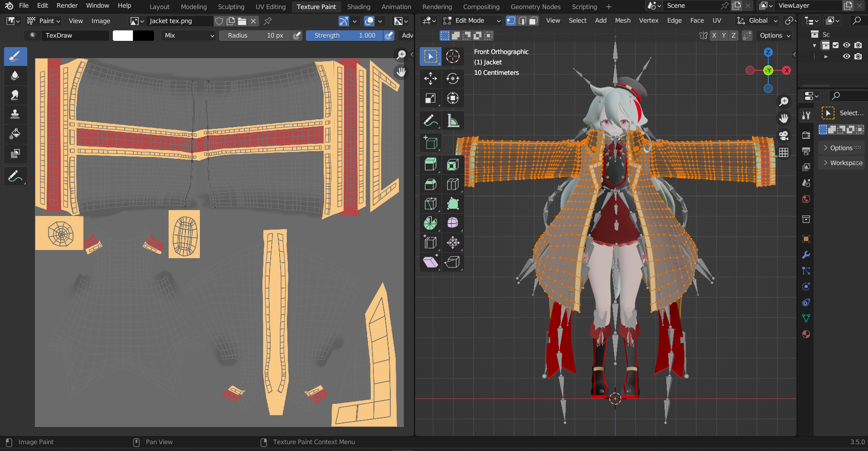Image resolution: width=868 pixels, height=451 pixels.
Task: Enable vertex select mode
Action: pyautogui.click(x=511, y=21)
